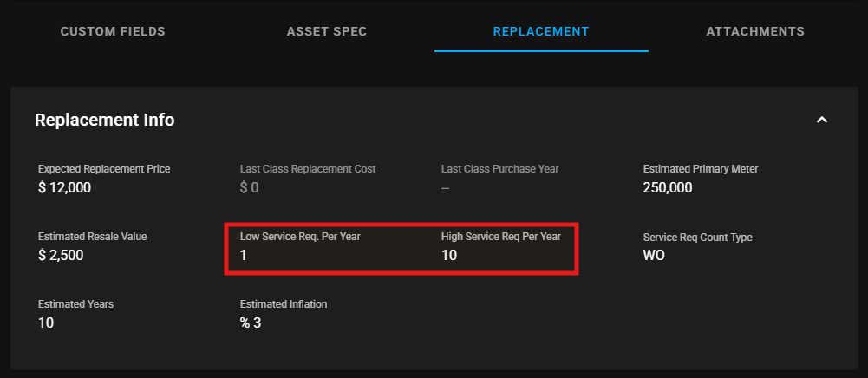Click the Estimated Years value
The height and width of the screenshot is (378, 868).
pyautogui.click(x=46, y=323)
